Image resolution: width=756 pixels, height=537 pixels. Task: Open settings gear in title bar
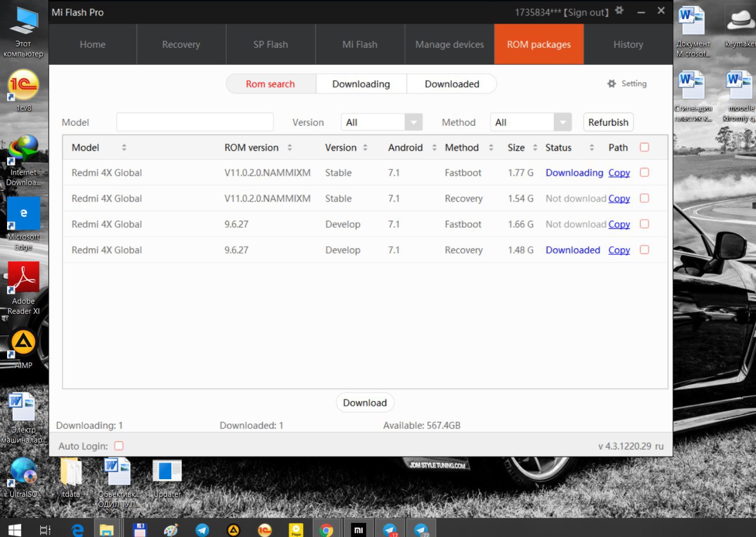pos(619,11)
